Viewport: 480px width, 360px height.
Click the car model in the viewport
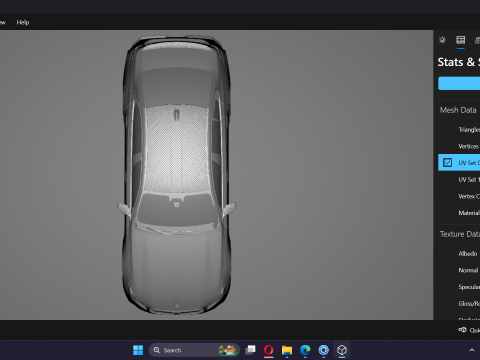click(177, 175)
